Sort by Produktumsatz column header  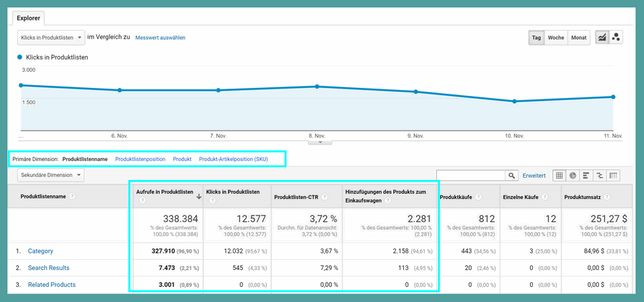coord(582,197)
